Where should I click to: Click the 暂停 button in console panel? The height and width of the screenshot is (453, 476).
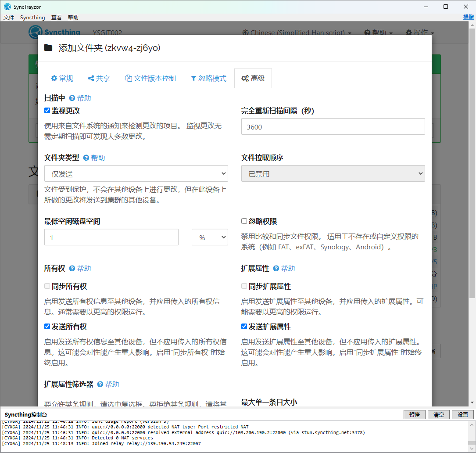414,414
